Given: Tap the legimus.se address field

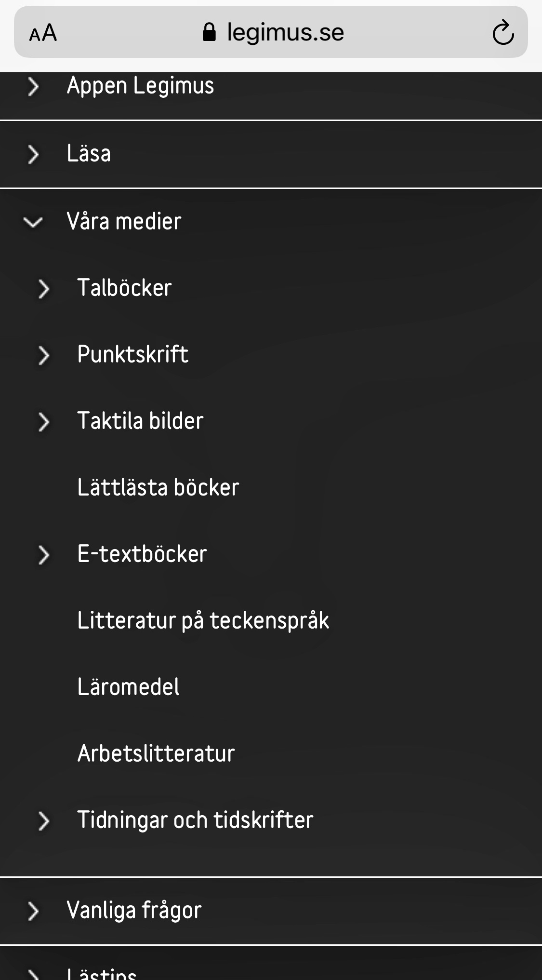Looking at the screenshot, I should pos(285,32).
